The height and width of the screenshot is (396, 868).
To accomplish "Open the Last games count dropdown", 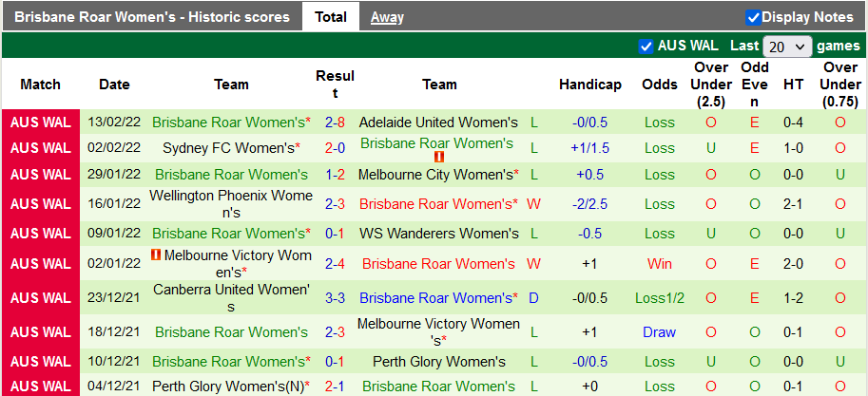I will coord(787,46).
